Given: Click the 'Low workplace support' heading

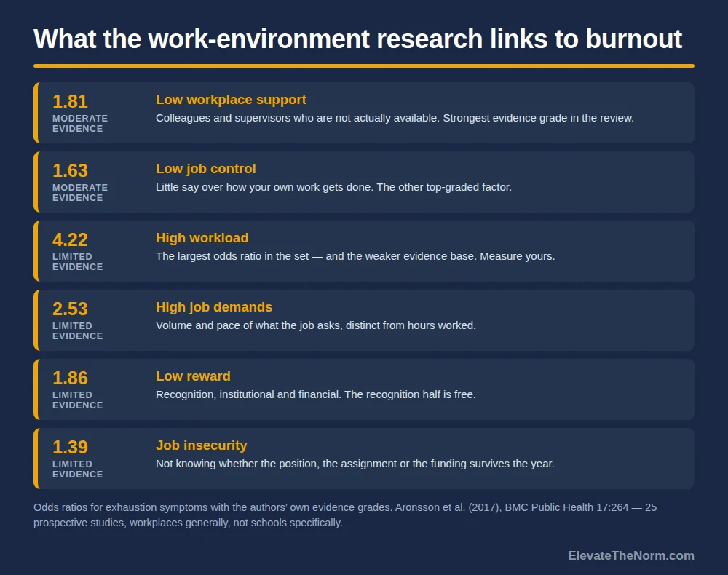Looking at the screenshot, I should click(231, 100).
